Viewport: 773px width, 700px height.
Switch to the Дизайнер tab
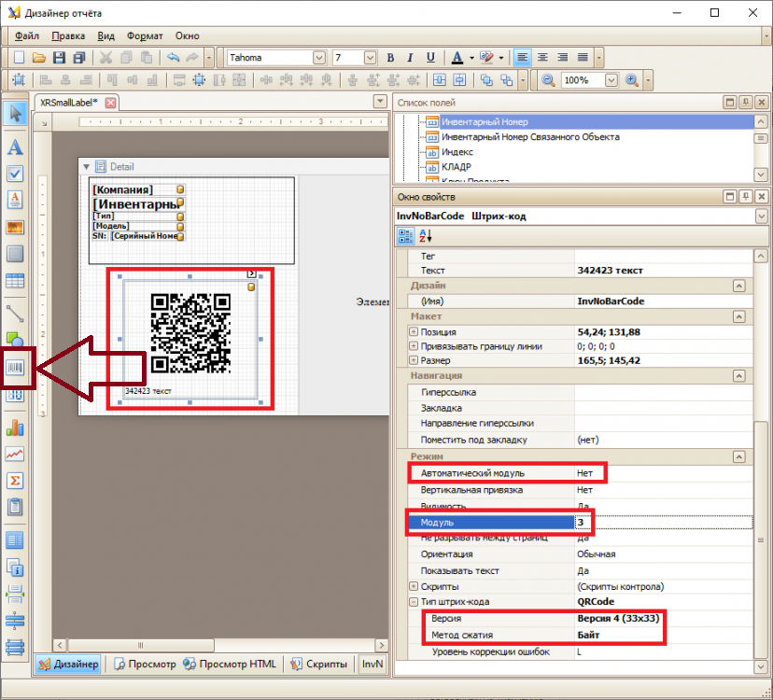68,664
